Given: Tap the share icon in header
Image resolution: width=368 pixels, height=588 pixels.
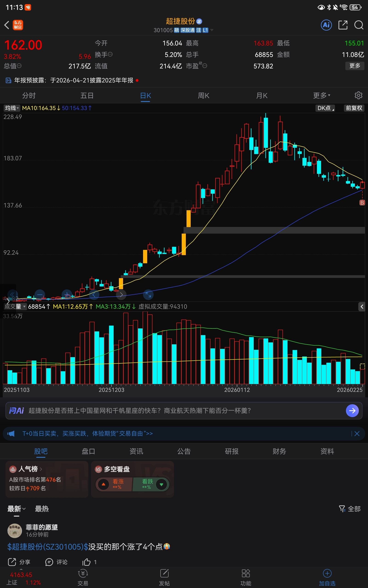Looking at the screenshot, I should (x=343, y=25).
